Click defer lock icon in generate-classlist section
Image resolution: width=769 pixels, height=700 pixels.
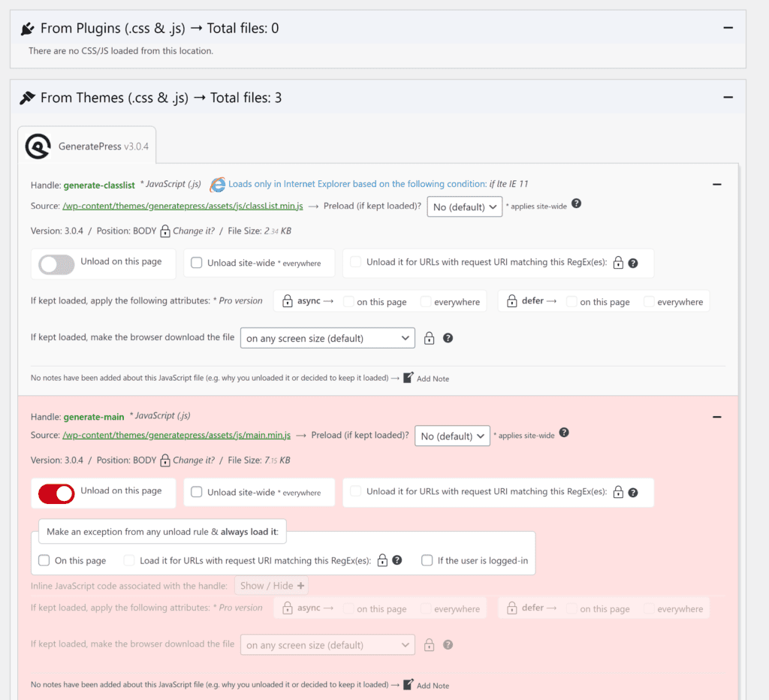click(x=512, y=301)
